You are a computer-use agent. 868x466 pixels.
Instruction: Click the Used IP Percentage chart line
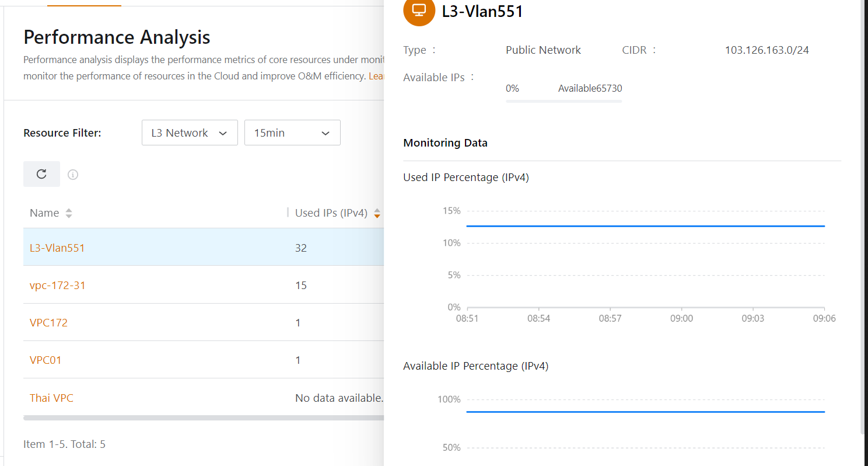[645, 225]
